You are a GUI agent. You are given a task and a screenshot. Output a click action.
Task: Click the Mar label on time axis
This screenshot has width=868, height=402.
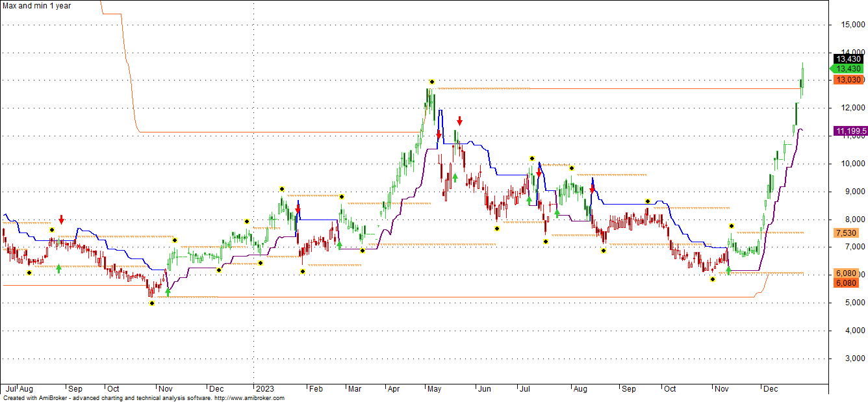pyautogui.click(x=355, y=389)
